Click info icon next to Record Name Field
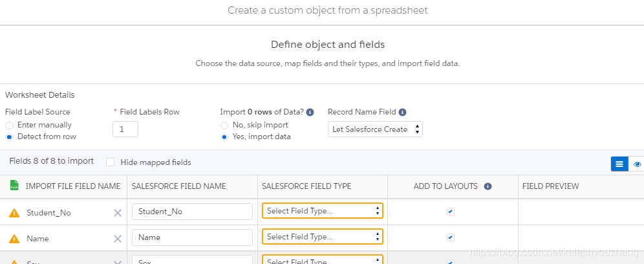The height and width of the screenshot is (264, 644). point(402,112)
